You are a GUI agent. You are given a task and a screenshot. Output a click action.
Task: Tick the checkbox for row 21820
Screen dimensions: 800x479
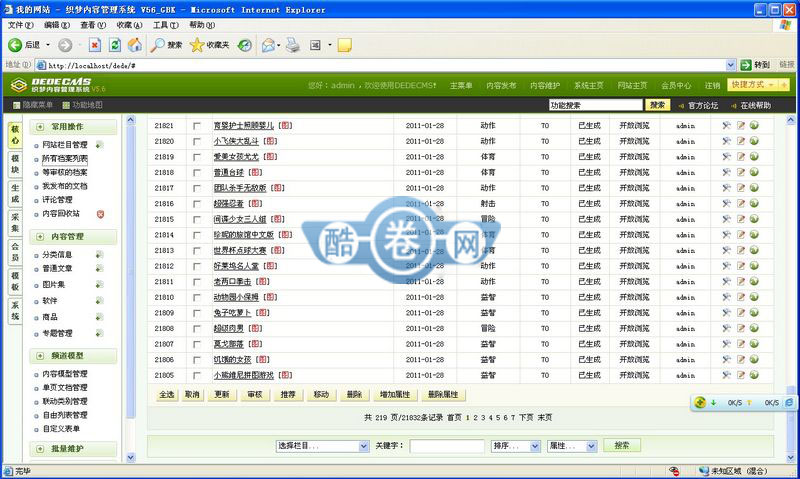197,141
